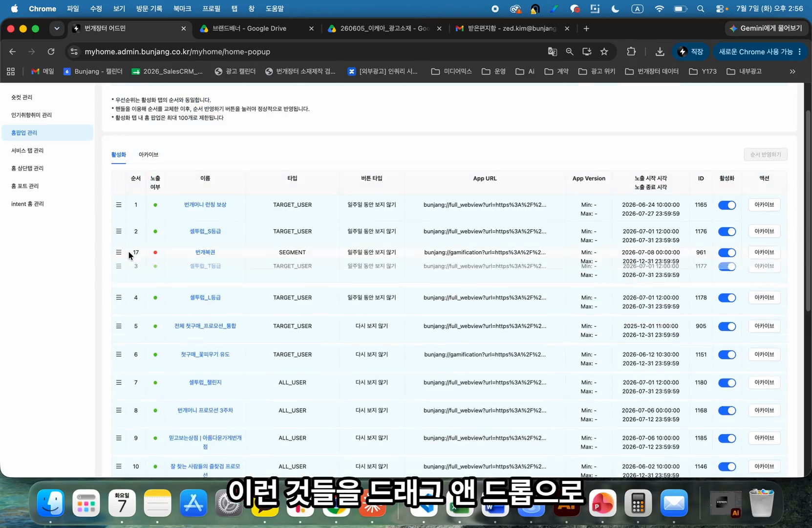Open 첫구매_꽃피우기 유도 link
Screen dimensions: 812x528
205,354
